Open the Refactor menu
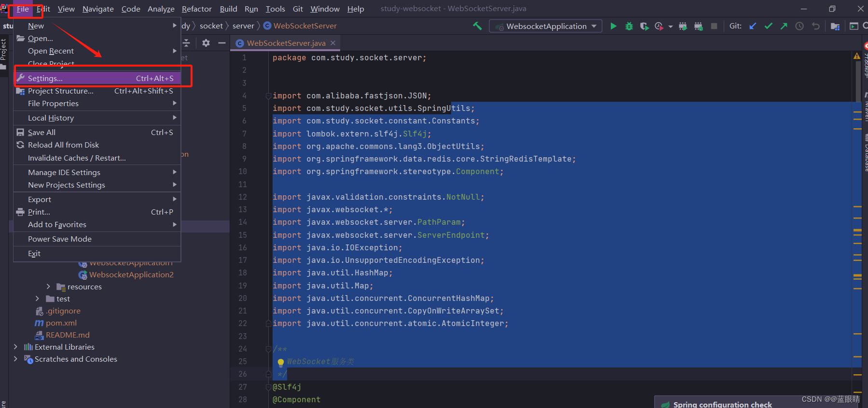This screenshot has width=868, height=408. (197, 9)
